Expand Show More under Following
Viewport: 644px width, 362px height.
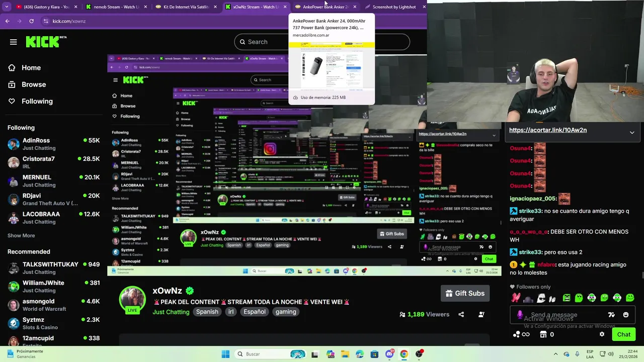click(x=21, y=235)
